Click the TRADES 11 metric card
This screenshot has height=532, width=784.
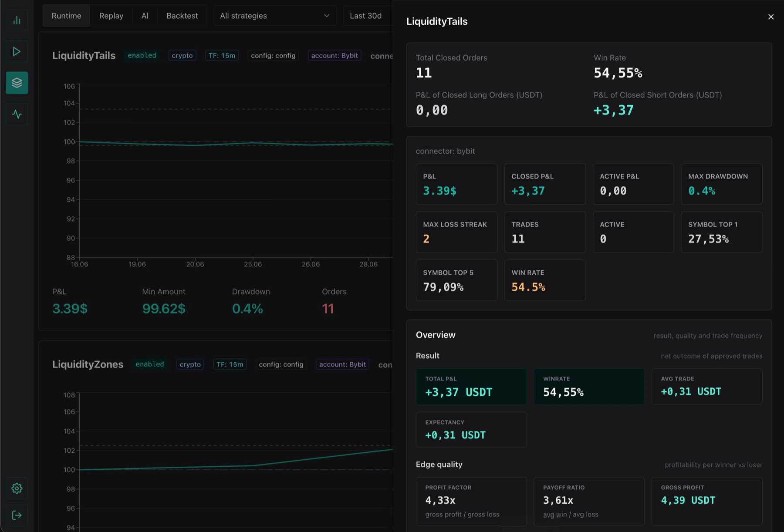tap(545, 232)
